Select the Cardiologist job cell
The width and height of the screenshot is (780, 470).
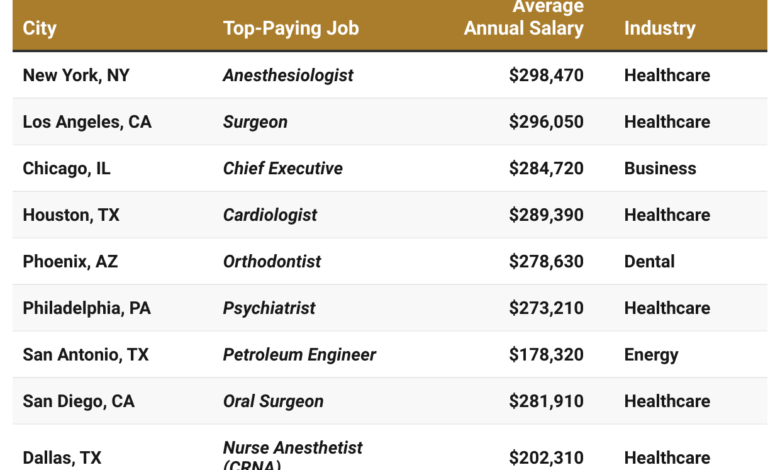[x=270, y=215]
